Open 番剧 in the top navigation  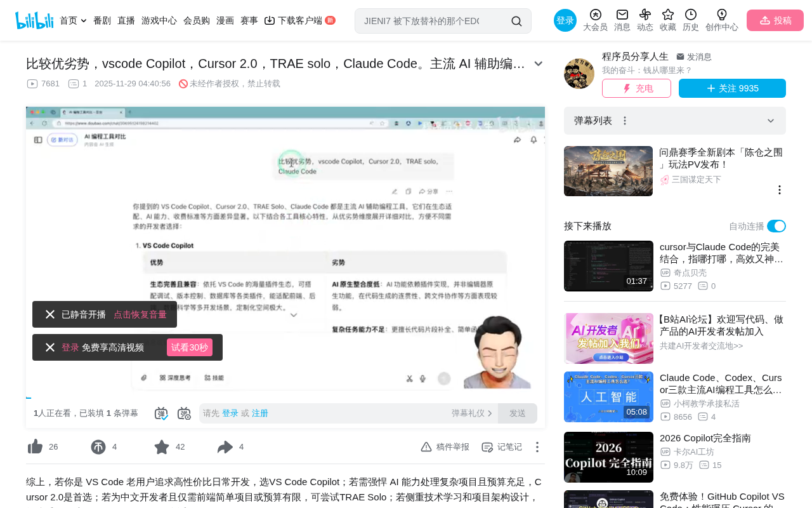tap(102, 20)
